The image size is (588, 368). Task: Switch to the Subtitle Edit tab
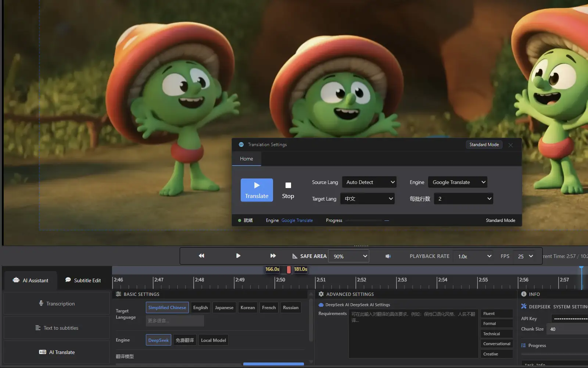point(83,280)
